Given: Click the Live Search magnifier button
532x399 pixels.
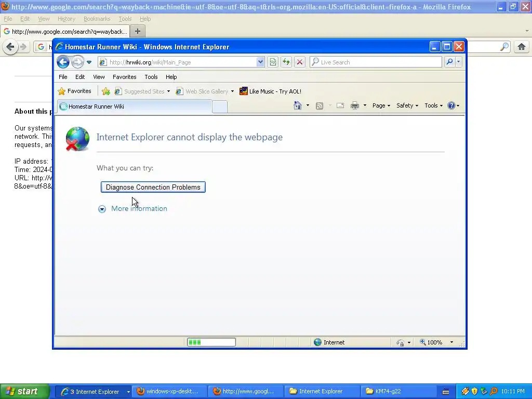Looking at the screenshot, I should coord(449,62).
